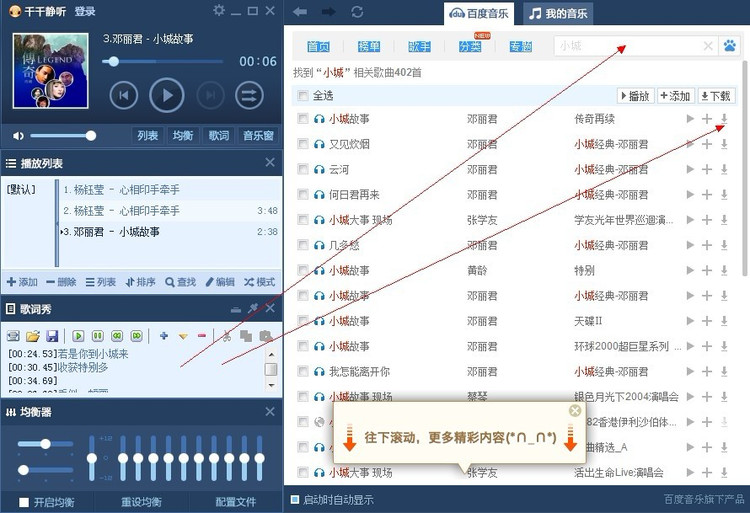Click the green pause icon in lyrics toolbar
The width and height of the screenshot is (750, 513).
tap(98, 336)
